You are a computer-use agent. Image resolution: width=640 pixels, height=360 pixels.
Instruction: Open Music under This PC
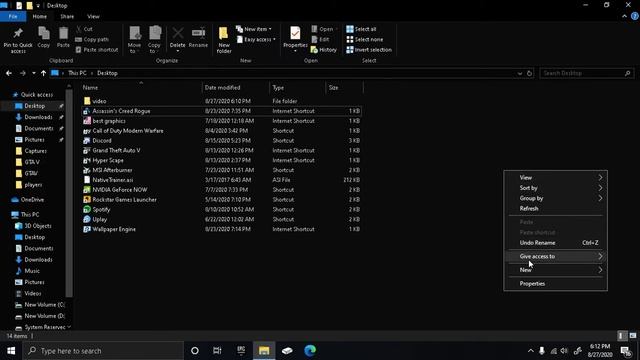(32, 271)
